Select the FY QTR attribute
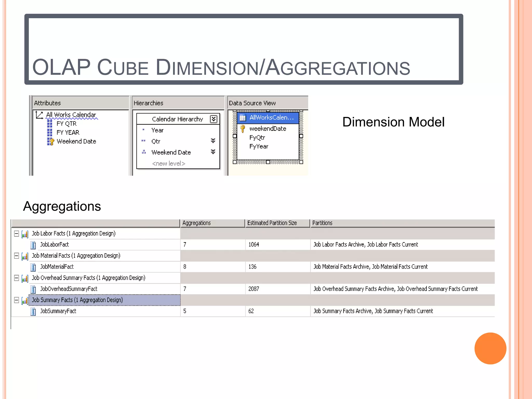The width and height of the screenshot is (532, 399). pyautogui.click(x=66, y=124)
